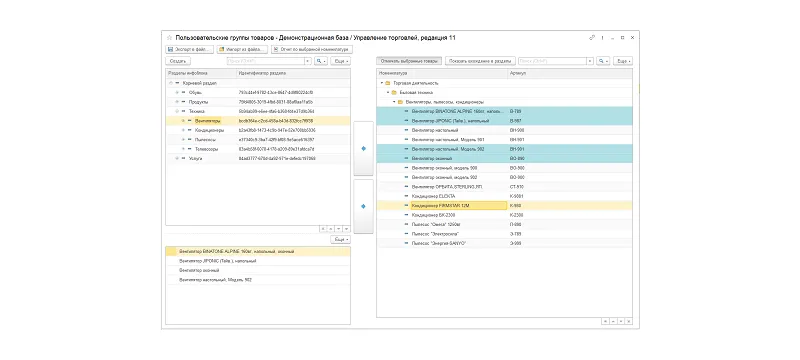The height and width of the screenshot is (360, 800).
Task: Open the Ещё menu above the selected goods list
Action: click(341, 239)
